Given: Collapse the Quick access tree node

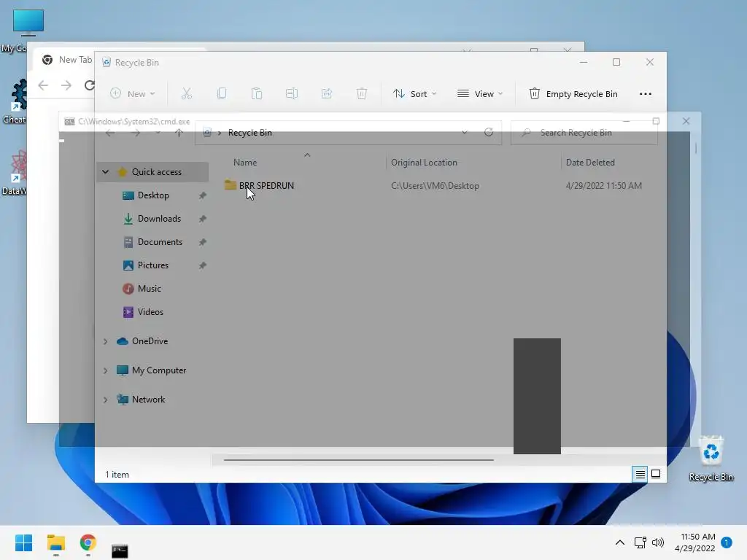Looking at the screenshot, I should [x=105, y=172].
